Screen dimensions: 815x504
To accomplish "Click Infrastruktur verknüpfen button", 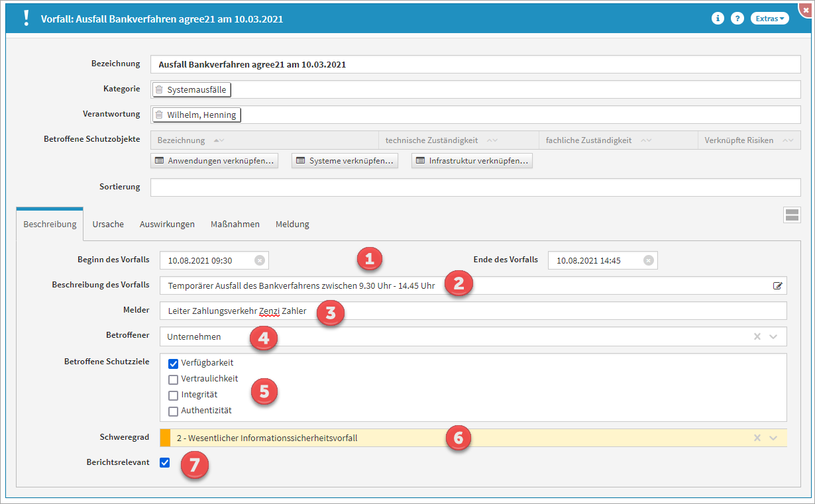I will 472,161.
